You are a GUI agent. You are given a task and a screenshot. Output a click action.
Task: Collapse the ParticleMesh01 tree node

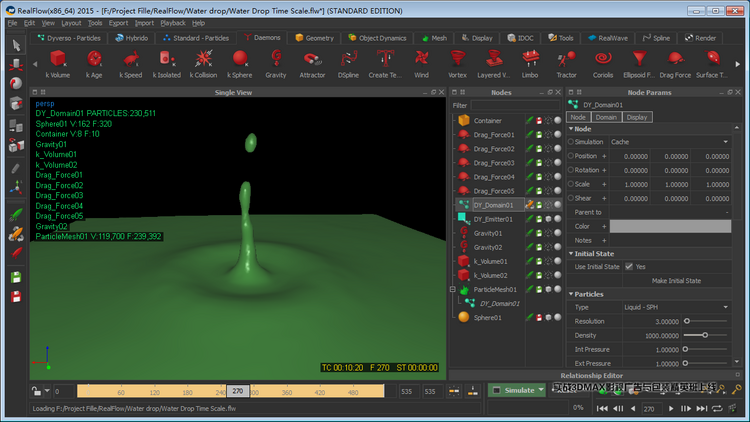click(452, 289)
